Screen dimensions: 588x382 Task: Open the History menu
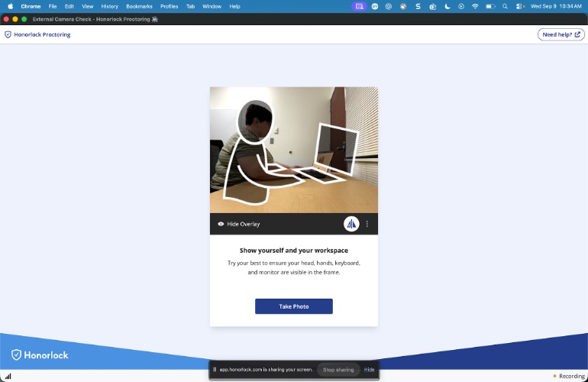[x=109, y=6]
